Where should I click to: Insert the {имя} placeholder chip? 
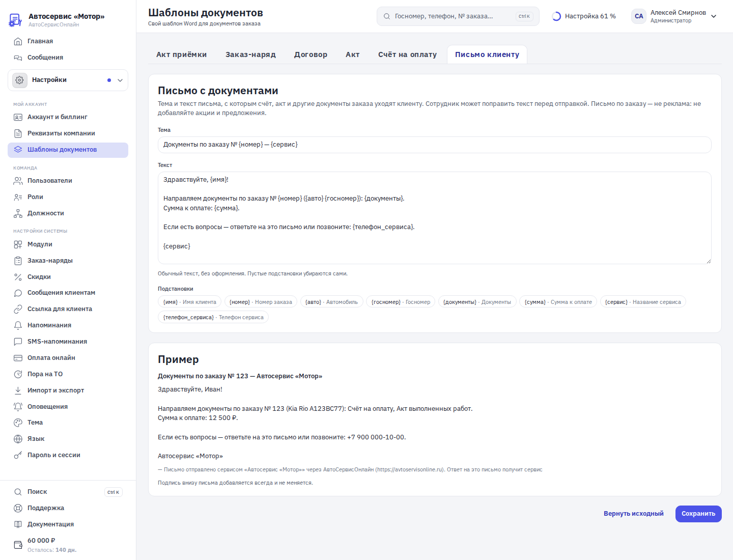point(190,302)
